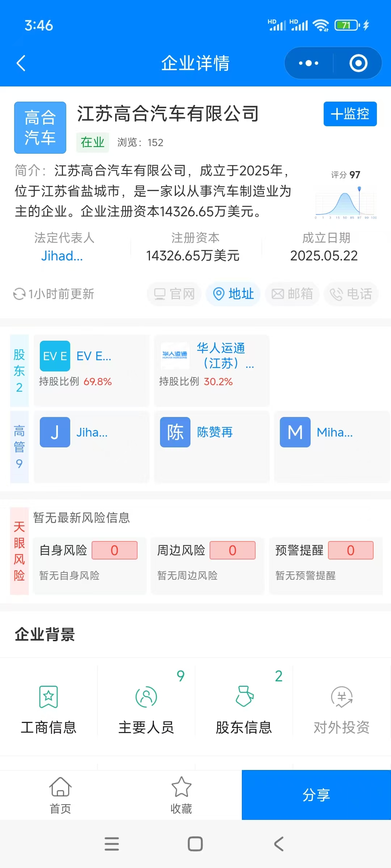View 自身风险 count 0

(x=114, y=550)
